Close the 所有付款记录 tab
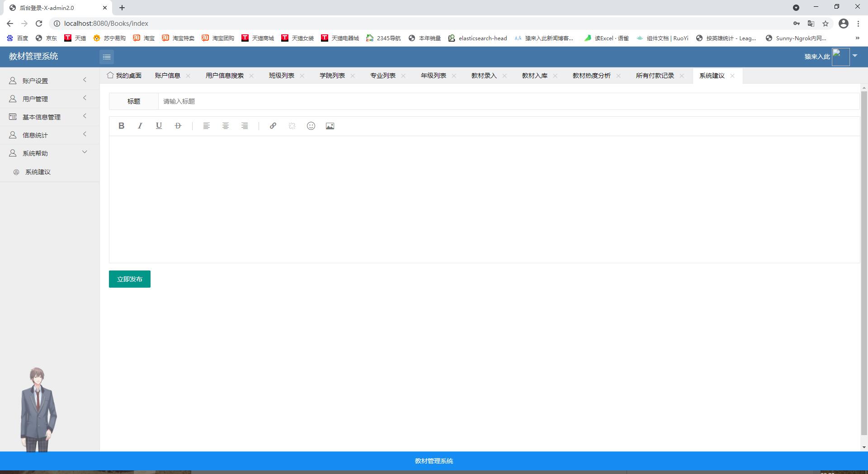The width and height of the screenshot is (868, 474). pyautogui.click(x=682, y=76)
